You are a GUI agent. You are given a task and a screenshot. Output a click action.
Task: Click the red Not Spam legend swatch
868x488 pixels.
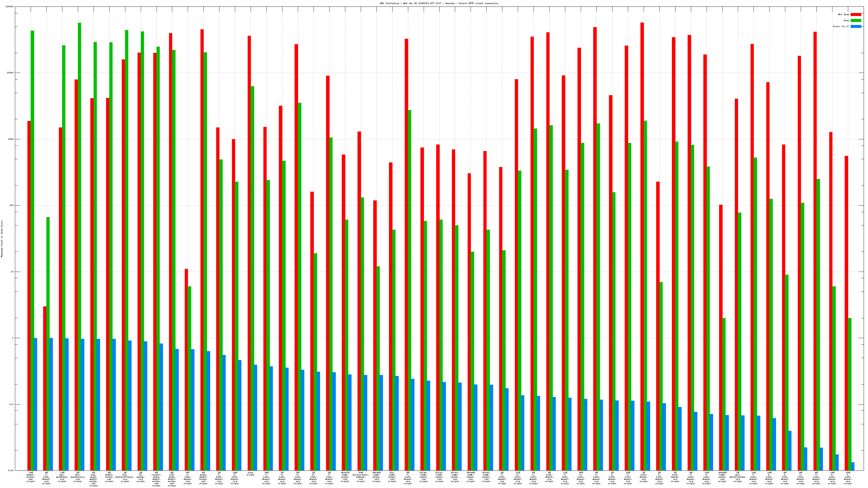pyautogui.click(x=856, y=14)
